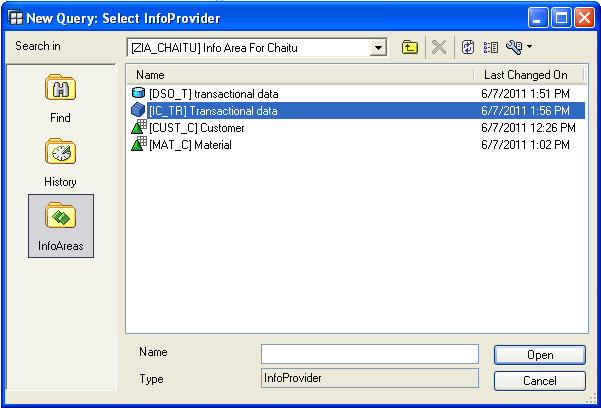Click the CUST_C characteristic icon
Viewport: 601px width, 408px height.
(x=139, y=127)
